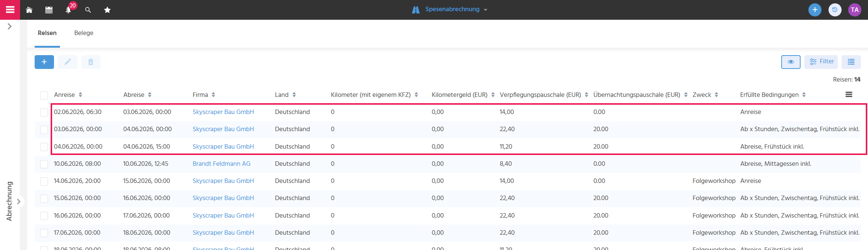Click the Abreise cell '10.06.2026, 12:45'
Viewport: 868px width, 250px height.
click(146, 164)
